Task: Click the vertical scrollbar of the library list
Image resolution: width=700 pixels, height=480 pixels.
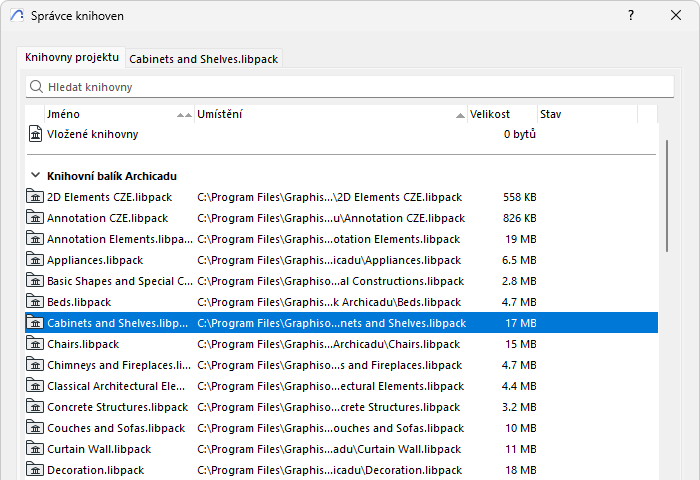Action: click(667, 196)
